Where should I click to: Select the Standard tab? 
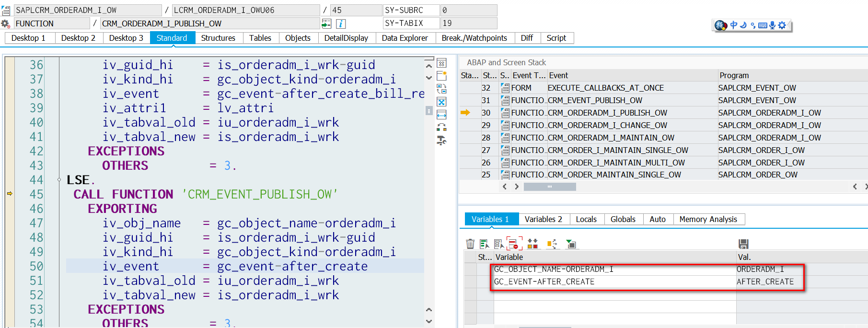pyautogui.click(x=172, y=38)
